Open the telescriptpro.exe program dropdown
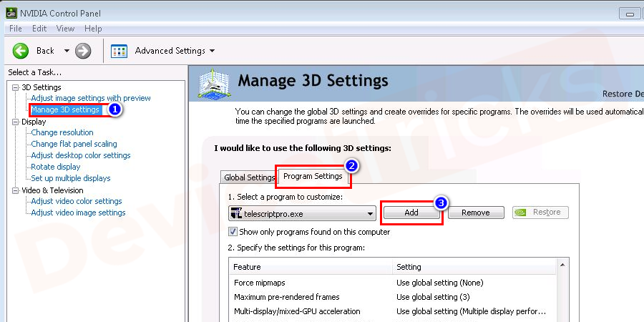This screenshot has width=644, height=322. pyautogui.click(x=302, y=213)
